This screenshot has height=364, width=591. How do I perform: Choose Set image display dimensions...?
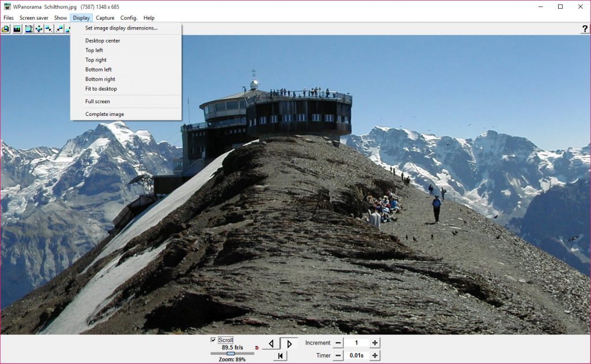coord(126,28)
